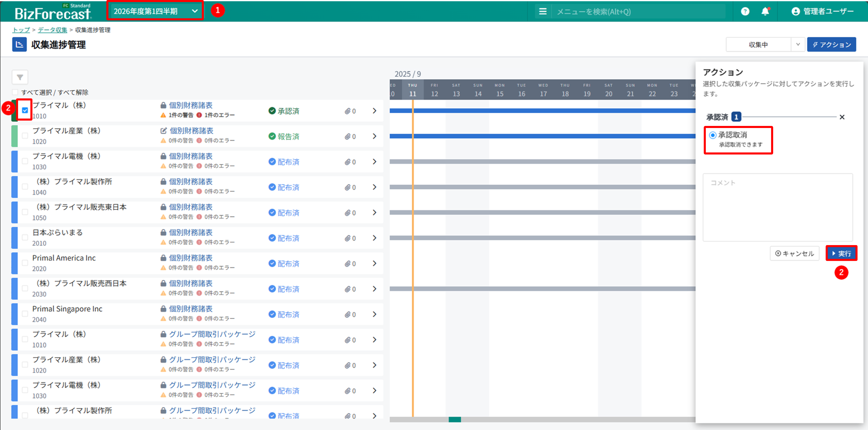Click the attachment clip icon for プライマル産業 1020
Viewport: 868px width, 430px height.
(347, 137)
